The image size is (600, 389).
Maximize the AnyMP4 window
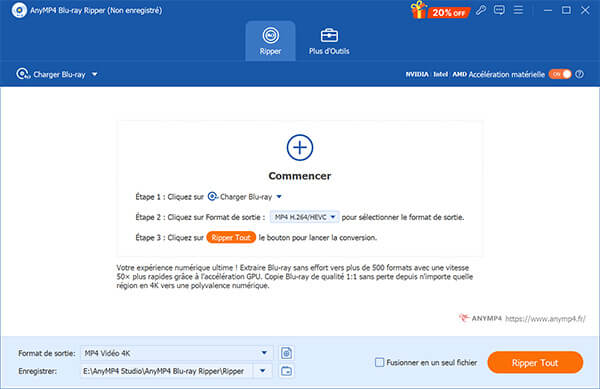coord(566,10)
